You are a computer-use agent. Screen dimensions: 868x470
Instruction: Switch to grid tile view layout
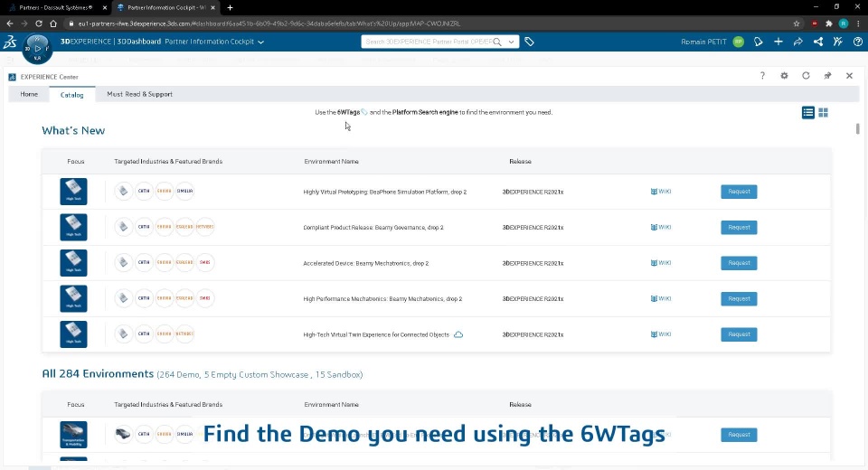823,113
